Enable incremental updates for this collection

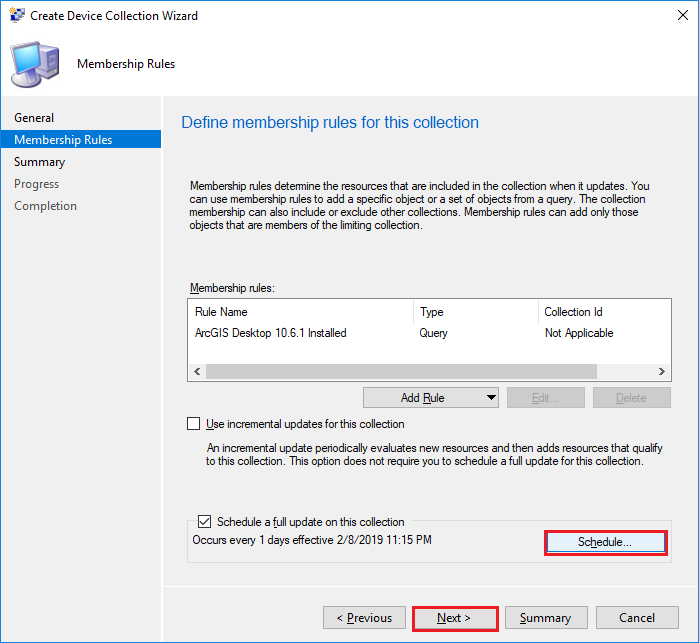click(193, 424)
